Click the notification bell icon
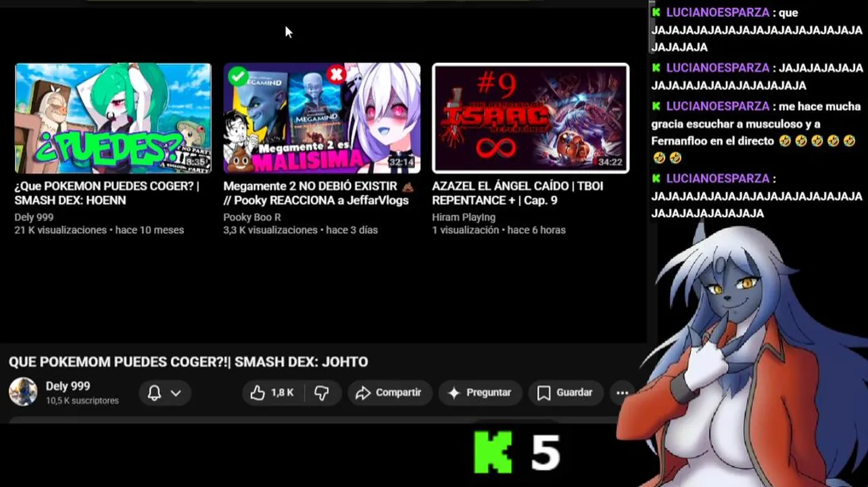Screen dimensions: 868x487 pos(154,393)
